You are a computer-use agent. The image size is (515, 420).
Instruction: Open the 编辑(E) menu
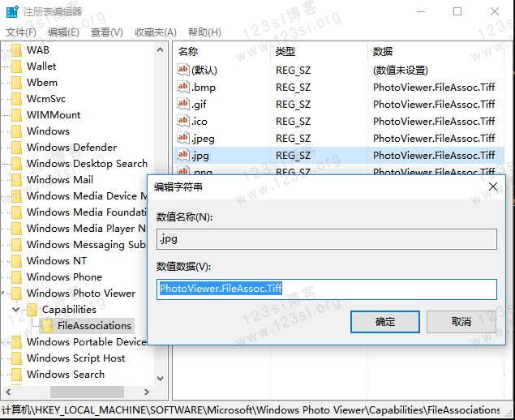pos(63,32)
